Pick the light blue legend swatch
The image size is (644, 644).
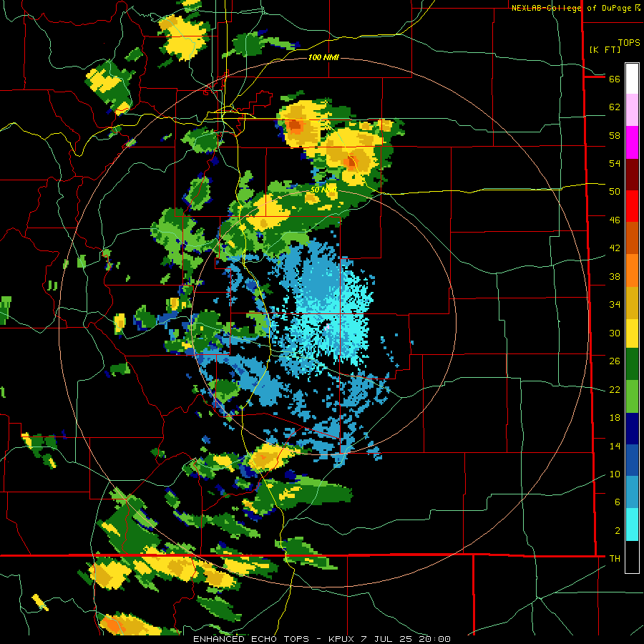coord(632,492)
